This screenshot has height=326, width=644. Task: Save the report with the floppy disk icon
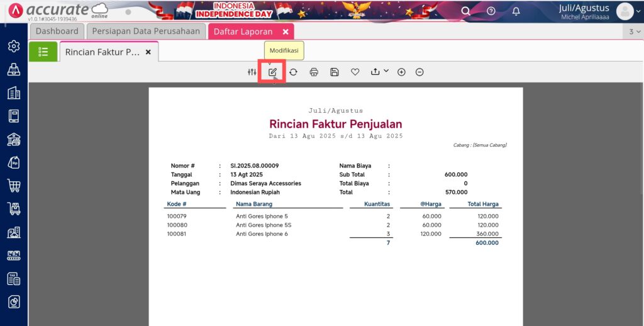[x=335, y=72]
